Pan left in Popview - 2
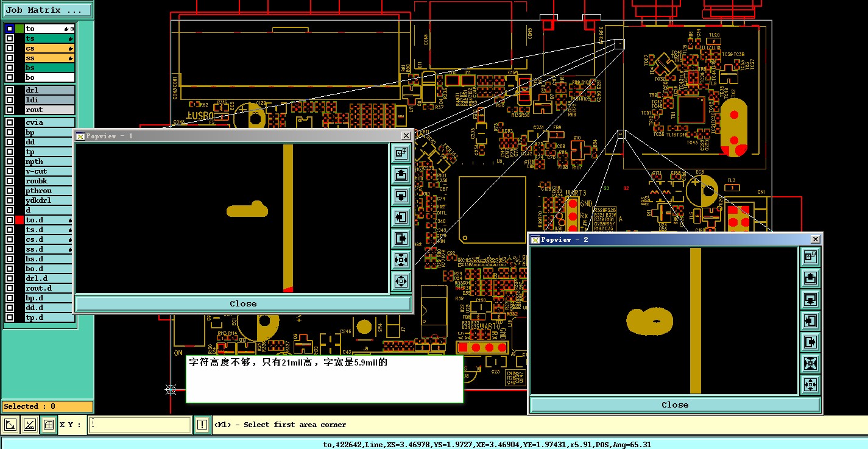 click(810, 320)
